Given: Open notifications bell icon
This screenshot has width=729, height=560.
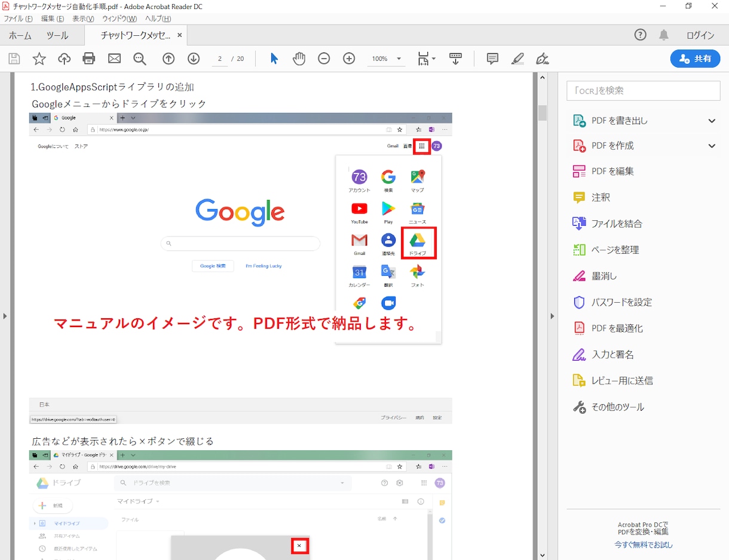Looking at the screenshot, I should pos(664,35).
